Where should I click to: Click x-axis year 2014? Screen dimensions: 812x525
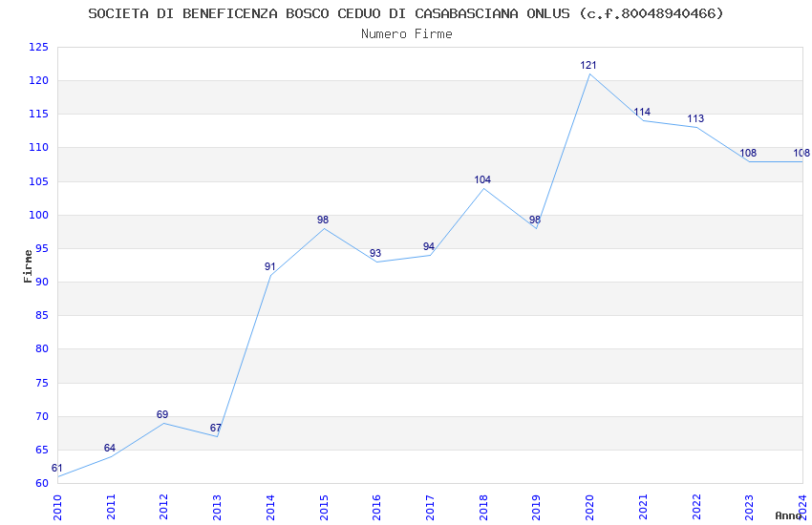tap(270, 508)
